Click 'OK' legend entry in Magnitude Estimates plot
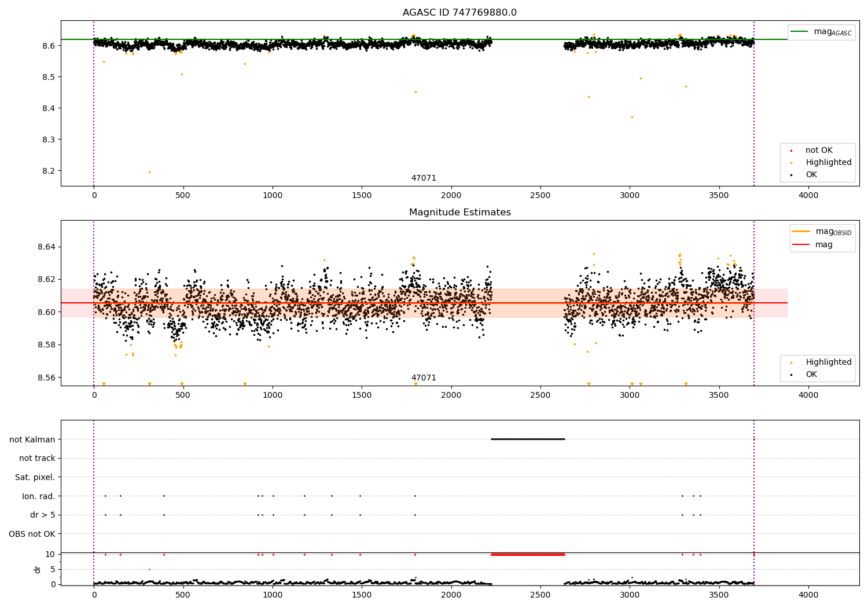Image resolution: width=868 pixels, height=608 pixels. [x=811, y=375]
